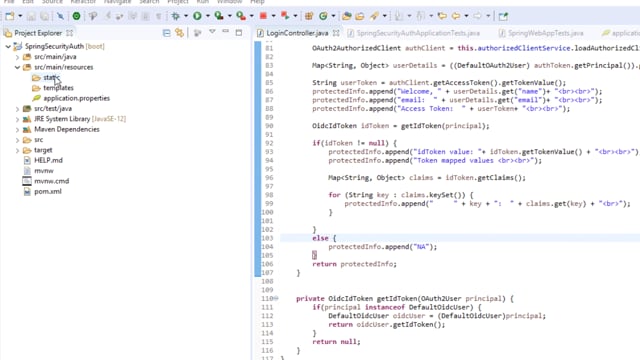
Task: Switch to the SpringSecurityAuthApplicationTests.java tab
Action: (x=418, y=33)
